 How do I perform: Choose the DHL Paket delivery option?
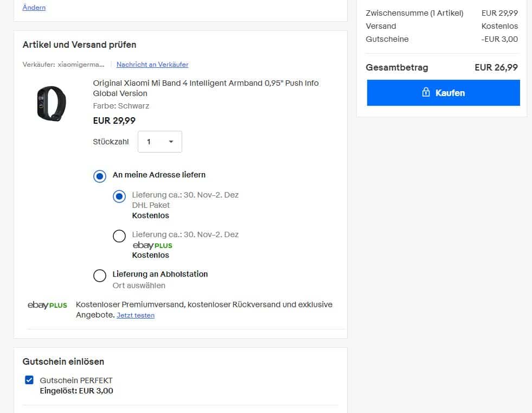(119, 196)
